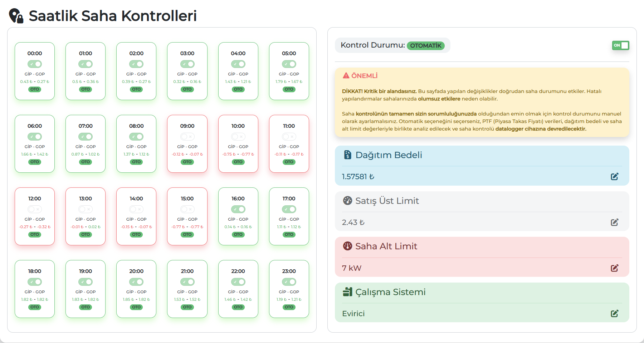The width and height of the screenshot is (644, 343).
Task: Click the OTO badge under 12:00
Action: pyautogui.click(x=35, y=235)
